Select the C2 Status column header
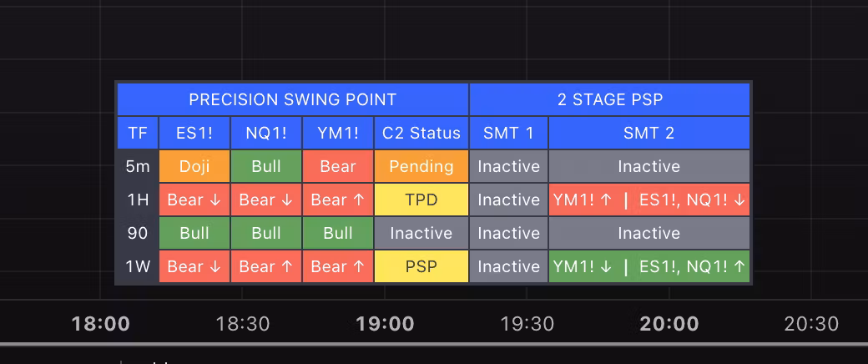 (x=421, y=133)
